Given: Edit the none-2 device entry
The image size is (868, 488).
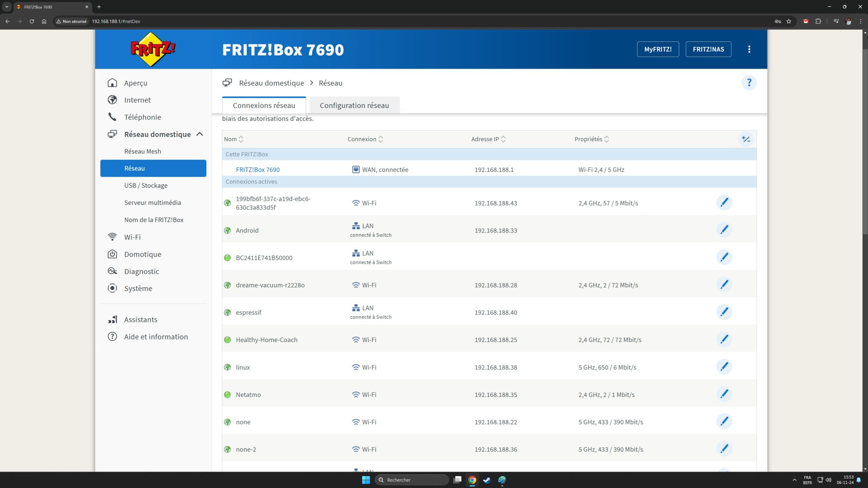Looking at the screenshot, I should click(x=724, y=449).
